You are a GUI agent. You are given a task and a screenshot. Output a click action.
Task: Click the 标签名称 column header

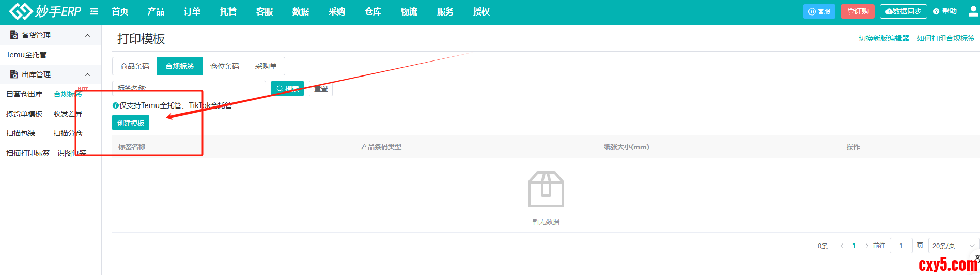coord(132,147)
